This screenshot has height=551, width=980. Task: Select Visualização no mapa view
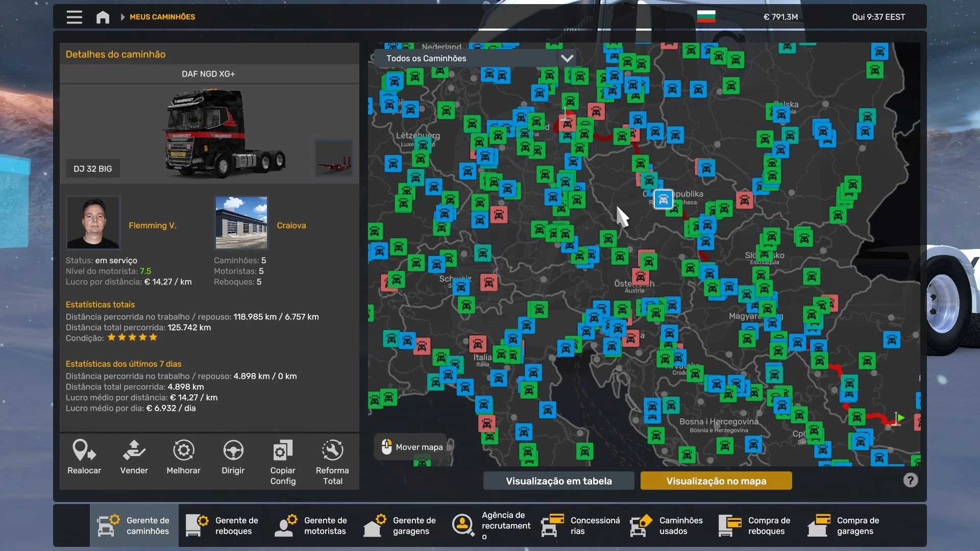tap(716, 481)
